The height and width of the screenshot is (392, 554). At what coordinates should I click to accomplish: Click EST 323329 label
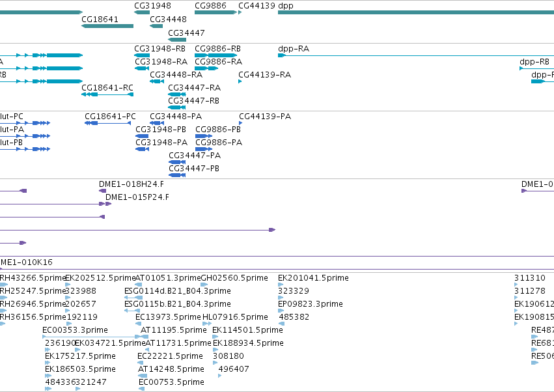pyautogui.click(x=294, y=291)
